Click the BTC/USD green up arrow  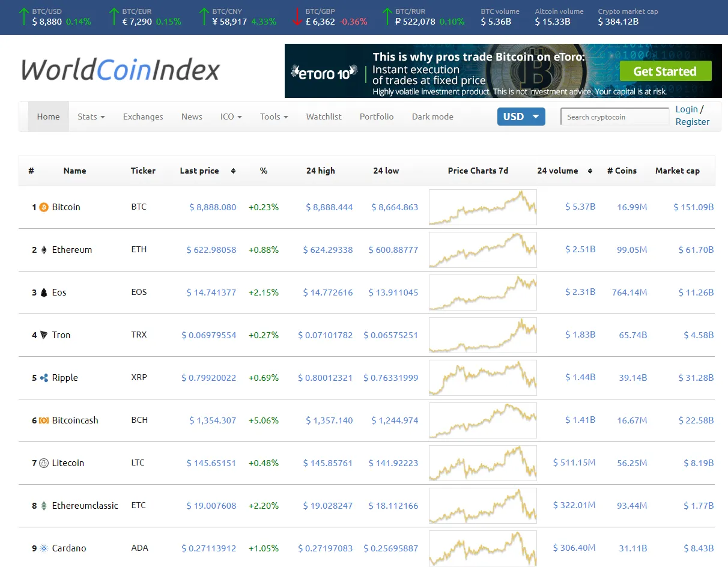[24, 17]
